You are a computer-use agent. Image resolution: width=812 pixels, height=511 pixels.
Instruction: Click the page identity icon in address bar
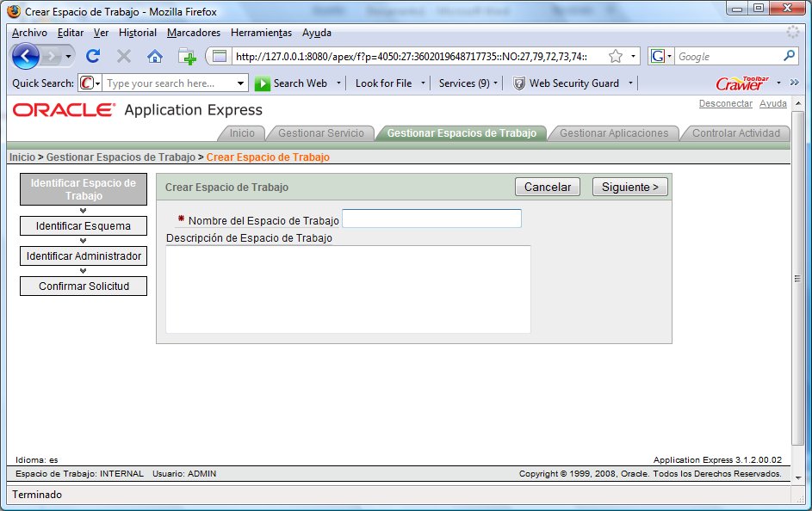(220, 56)
